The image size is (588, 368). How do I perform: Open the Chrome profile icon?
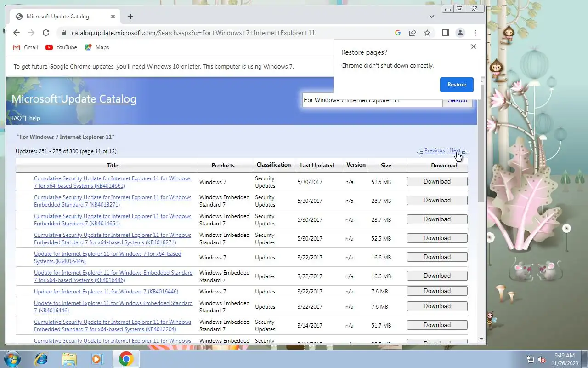(460, 33)
